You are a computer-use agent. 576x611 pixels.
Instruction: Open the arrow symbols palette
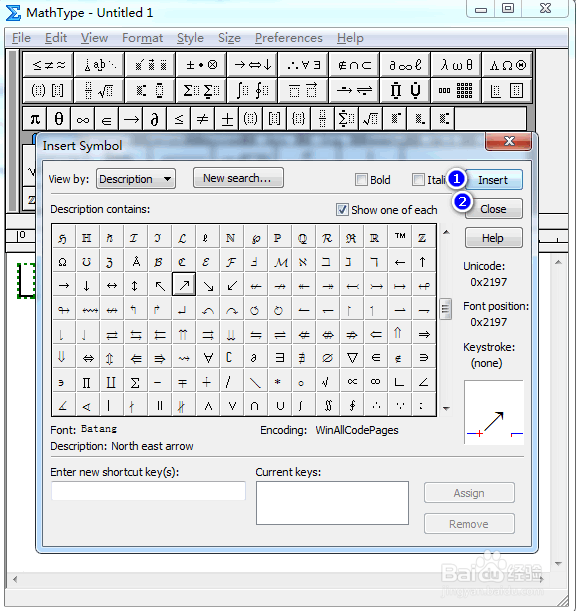tap(253, 64)
